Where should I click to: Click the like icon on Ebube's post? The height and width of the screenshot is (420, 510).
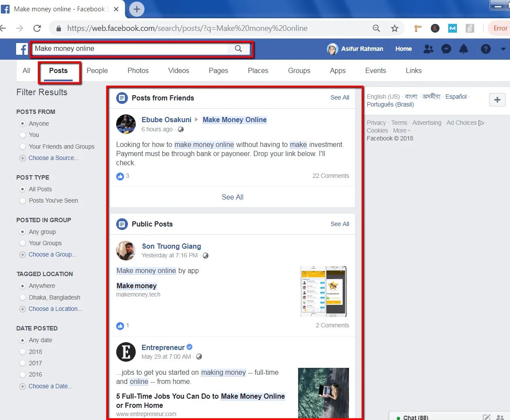[x=120, y=176]
